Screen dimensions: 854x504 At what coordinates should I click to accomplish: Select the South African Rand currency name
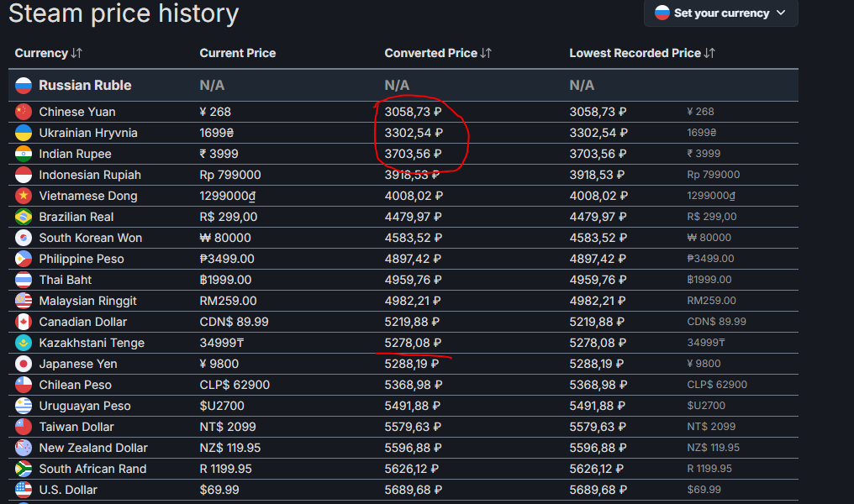pyautogui.click(x=92, y=469)
